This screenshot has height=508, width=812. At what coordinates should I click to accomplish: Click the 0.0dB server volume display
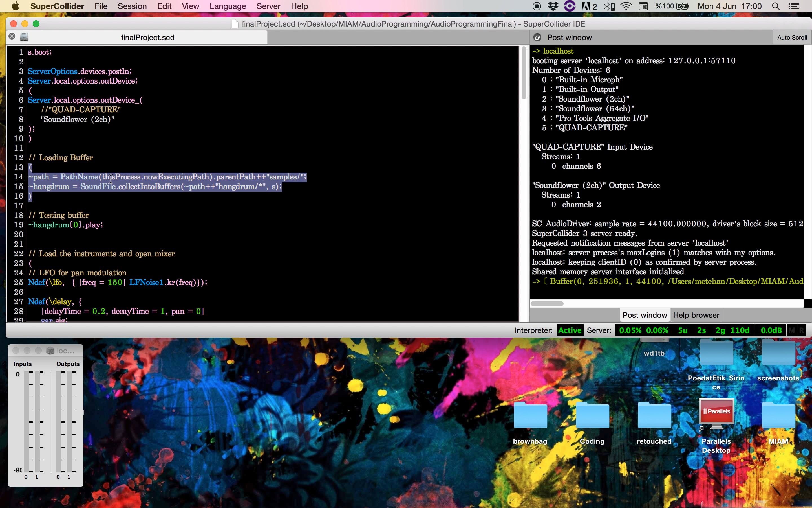pyautogui.click(x=771, y=330)
